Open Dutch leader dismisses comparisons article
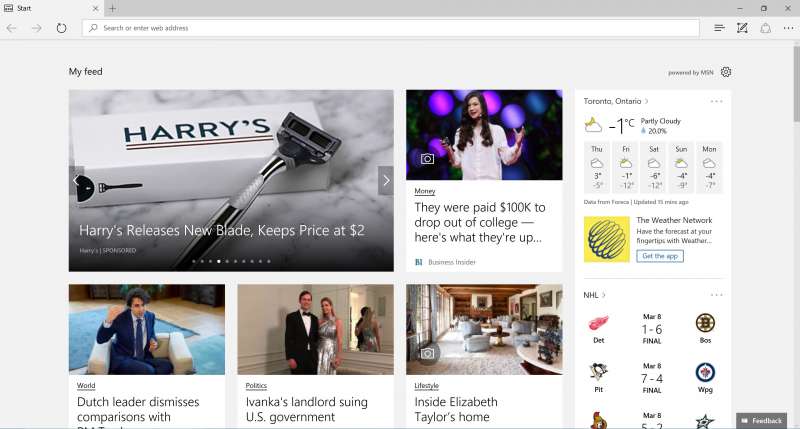 pyautogui.click(x=138, y=410)
